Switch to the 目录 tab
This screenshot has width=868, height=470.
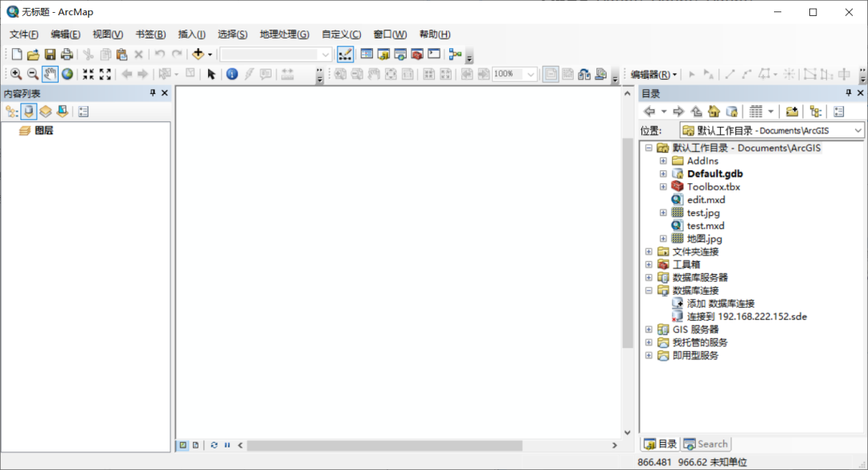661,444
